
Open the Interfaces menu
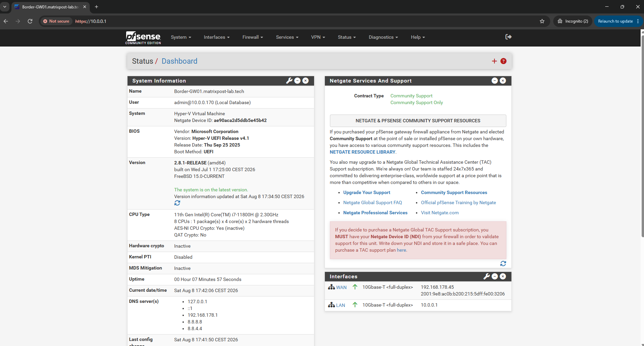coord(217,37)
